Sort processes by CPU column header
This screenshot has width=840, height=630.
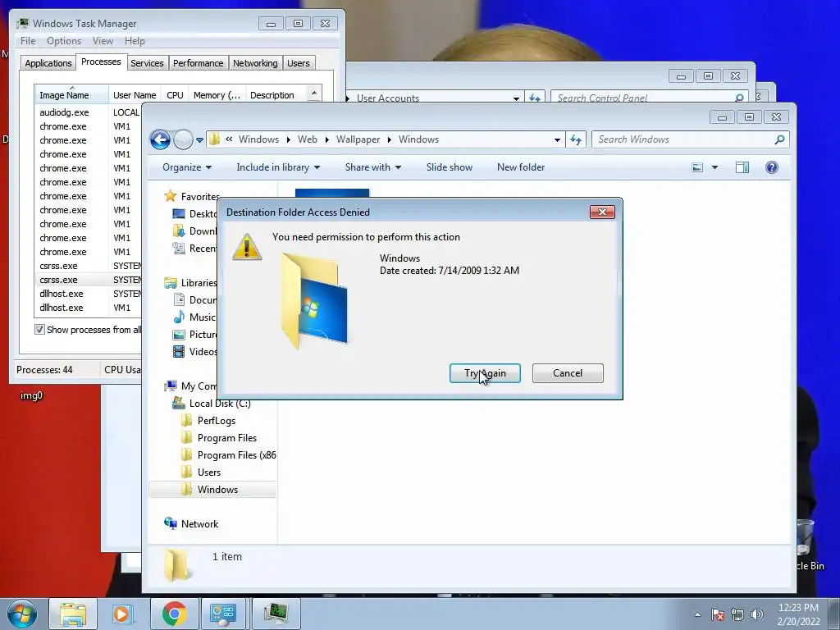[x=175, y=95]
